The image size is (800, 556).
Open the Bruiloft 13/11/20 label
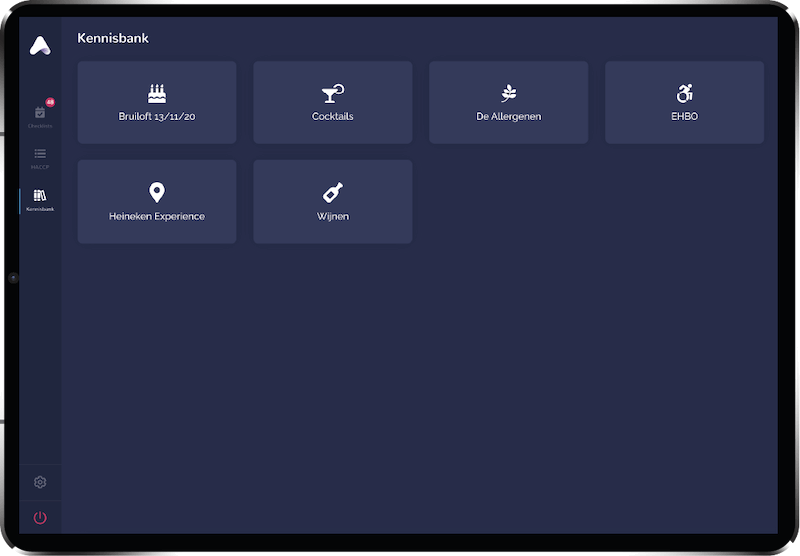pos(157,117)
